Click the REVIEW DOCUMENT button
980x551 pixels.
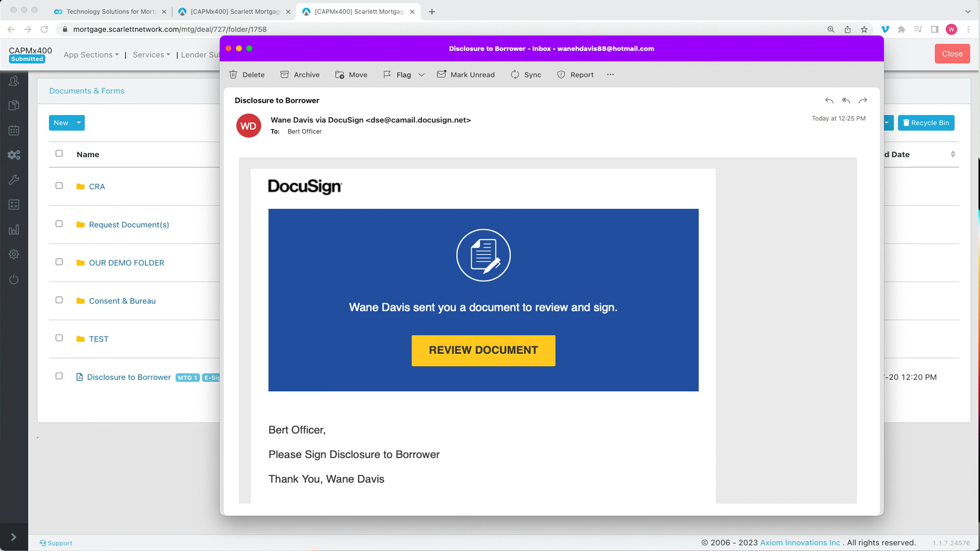pos(483,350)
